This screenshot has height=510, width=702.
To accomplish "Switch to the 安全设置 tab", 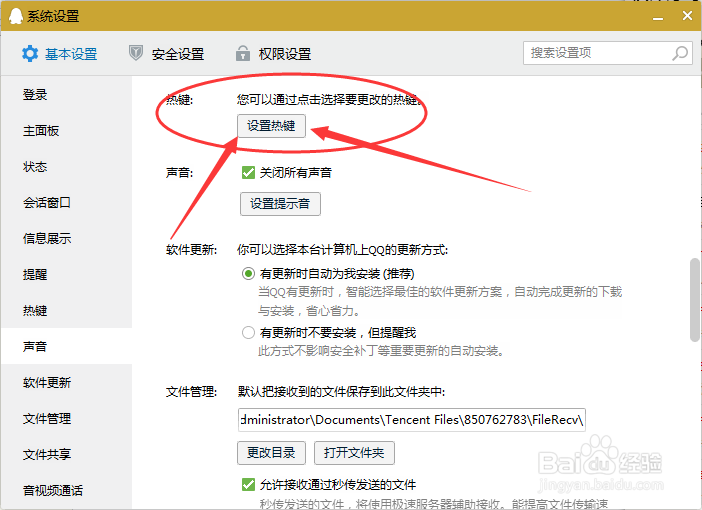I will (167, 54).
